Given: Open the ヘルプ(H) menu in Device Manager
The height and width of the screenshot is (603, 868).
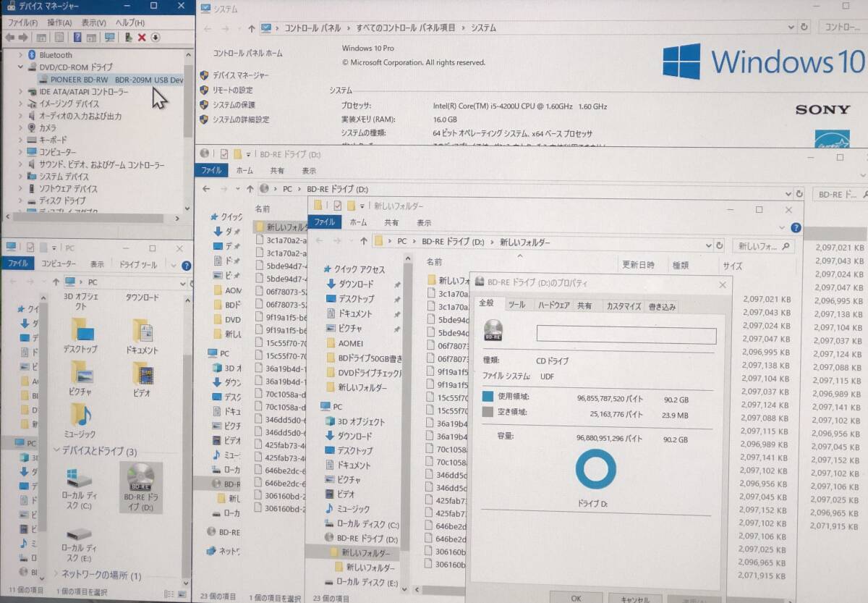Looking at the screenshot, I should tap(130, 22).
